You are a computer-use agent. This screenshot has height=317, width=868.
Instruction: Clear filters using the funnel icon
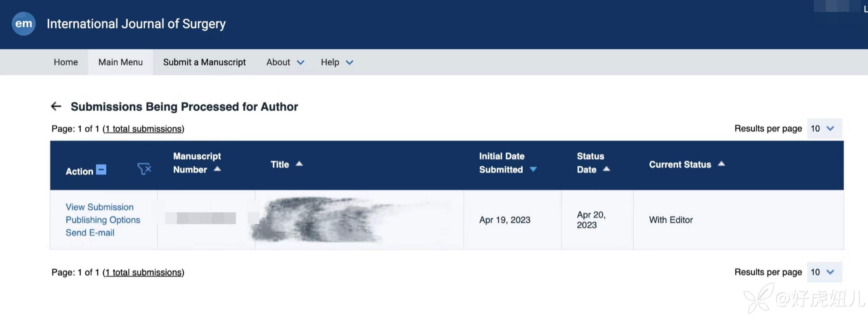(144, 169)
